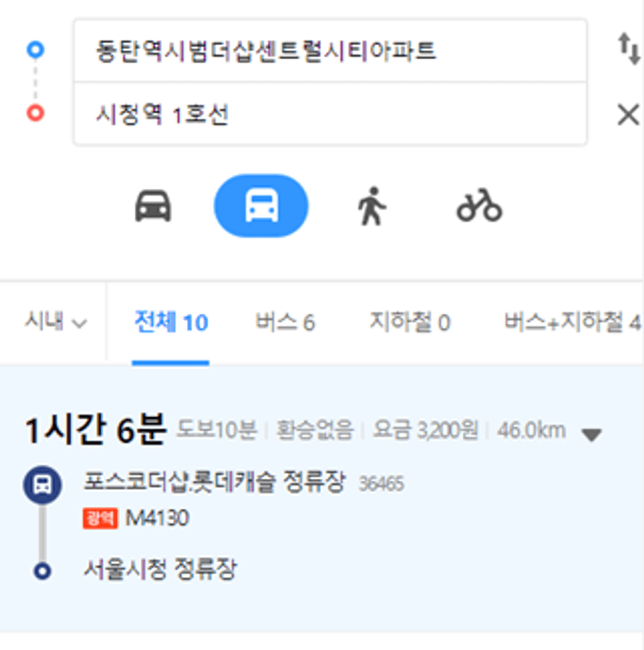Switch to the 버스 6 tab
The image size is (644, 650).
tap(285, 322)
